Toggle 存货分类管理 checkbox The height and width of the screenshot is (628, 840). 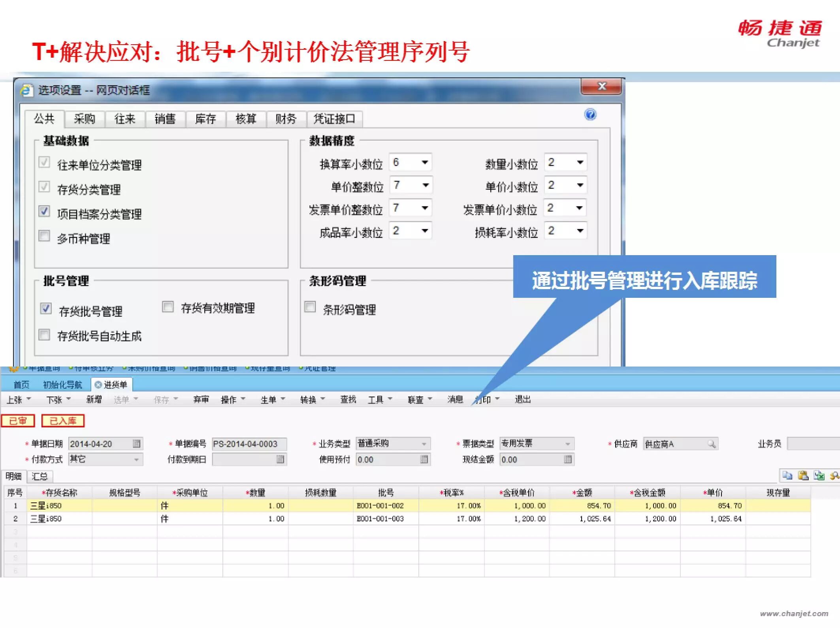44,187
